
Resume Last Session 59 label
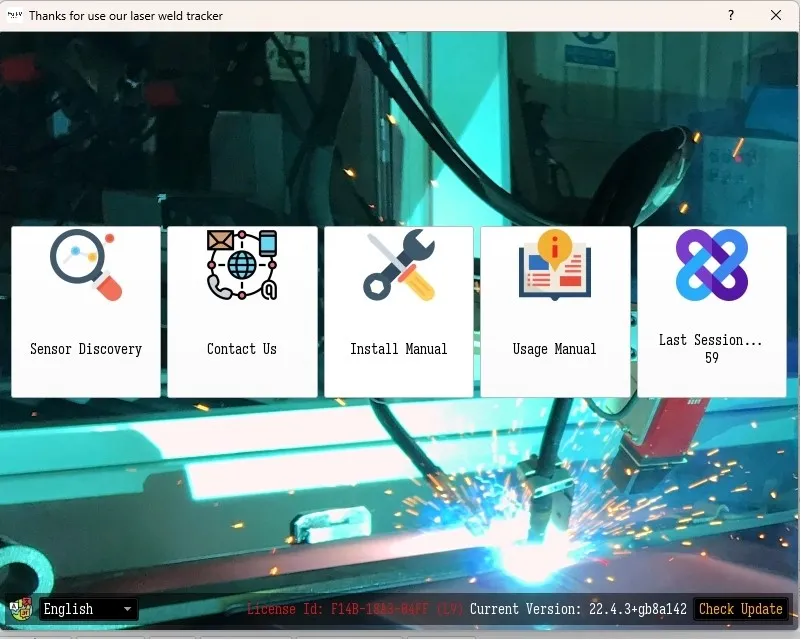(711, 349)
